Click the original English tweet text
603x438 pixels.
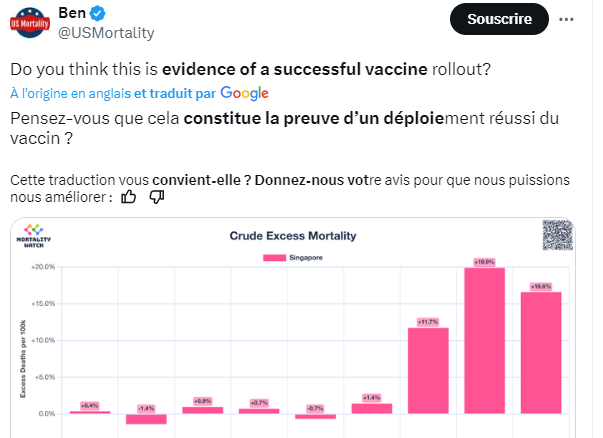[x=251, y=70]
